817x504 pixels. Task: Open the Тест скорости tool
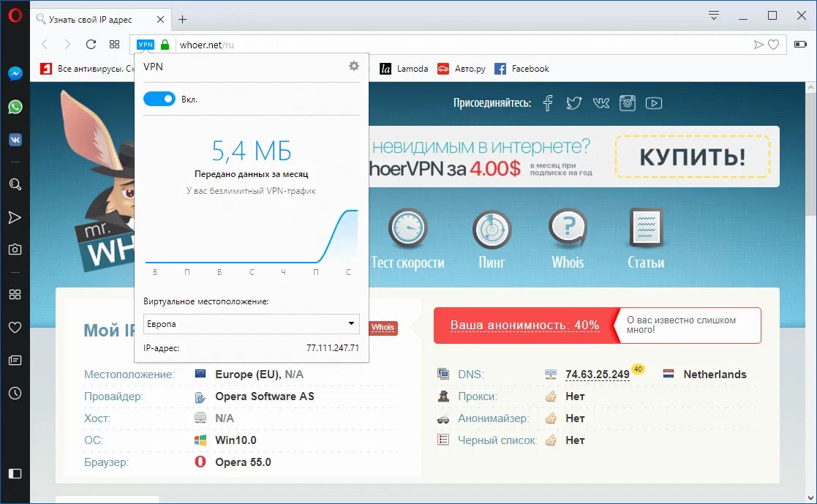pos(408,238)
